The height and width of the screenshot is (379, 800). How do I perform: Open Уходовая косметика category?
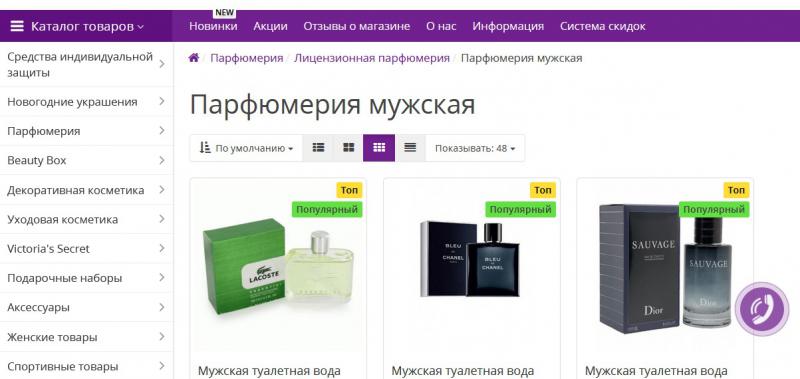[63, 219]
